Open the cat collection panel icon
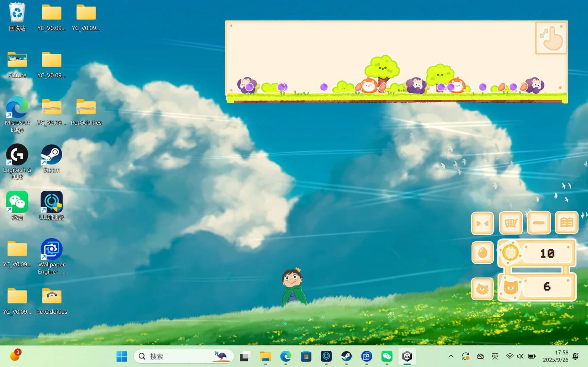Viewport: 588px width, 367px height. point(482,289)
